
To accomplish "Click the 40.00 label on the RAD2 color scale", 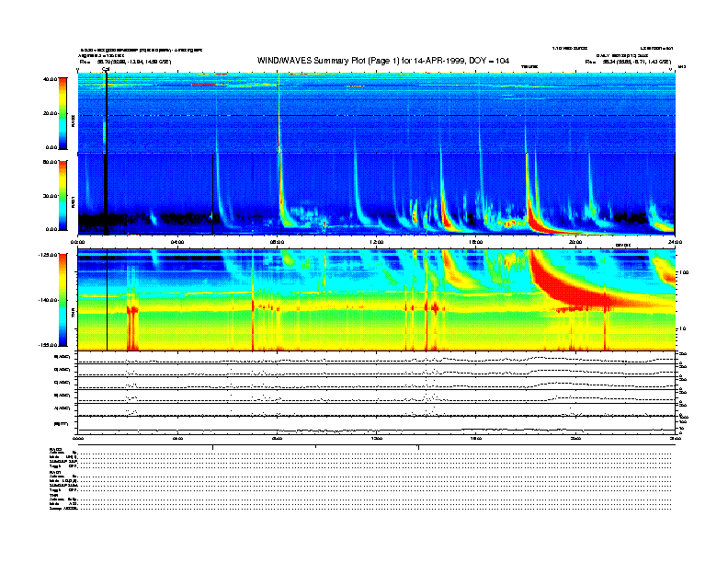I will [51, 79].
